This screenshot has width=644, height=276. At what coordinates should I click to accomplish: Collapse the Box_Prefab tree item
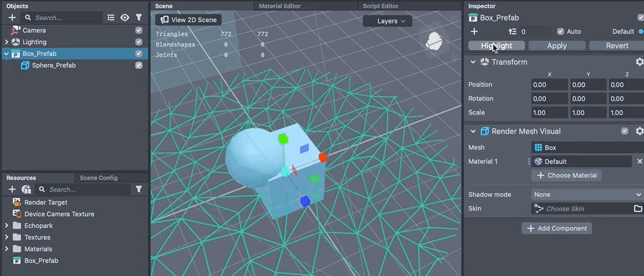pos(6,54)
